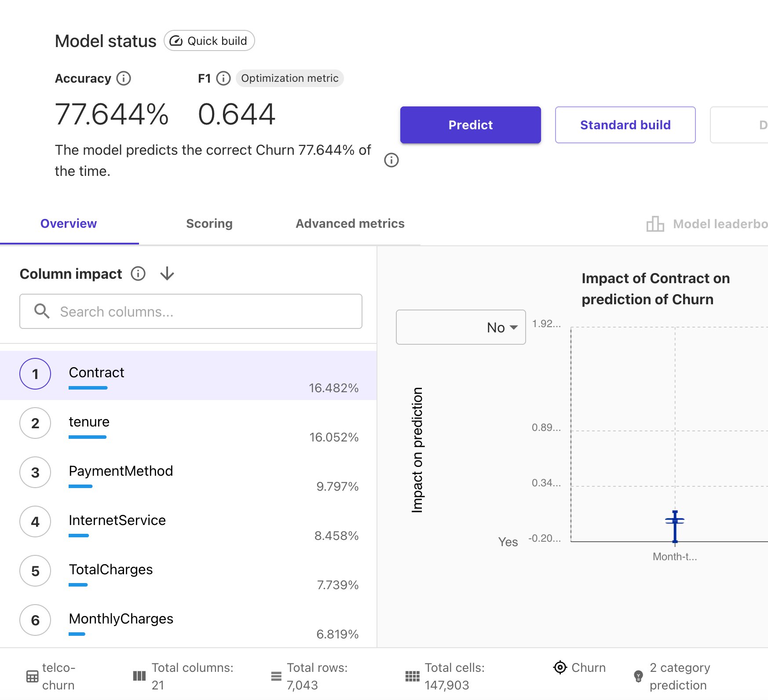Click the tenure impact bar
Viewport: 768px width, 700px height.
pyautogui.click(x=88, y=437)
